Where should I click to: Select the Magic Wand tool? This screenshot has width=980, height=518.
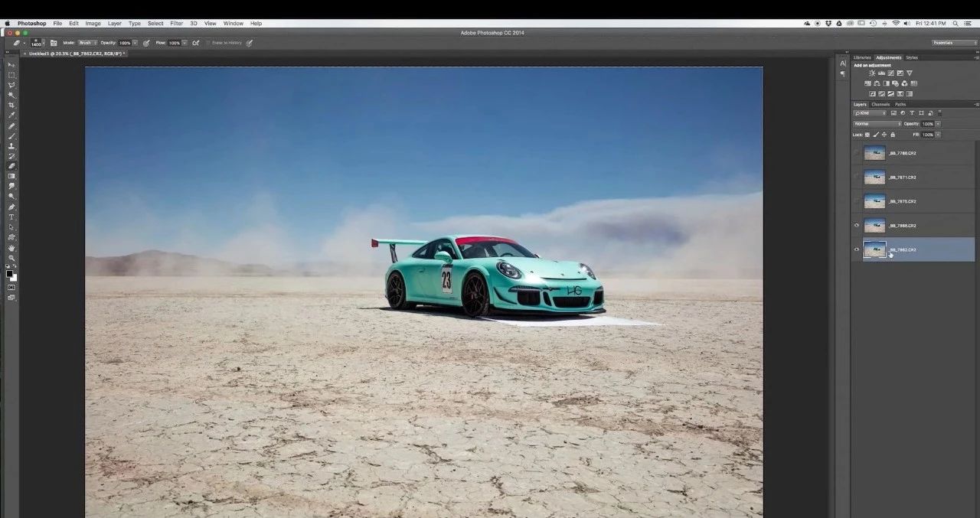[x=11, y=95]
